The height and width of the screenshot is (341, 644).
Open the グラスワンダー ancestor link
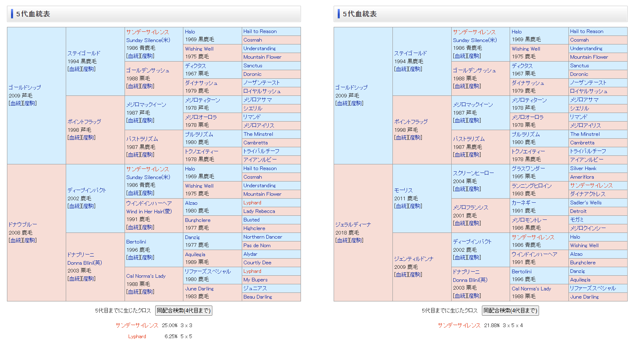tap(528, 168)
